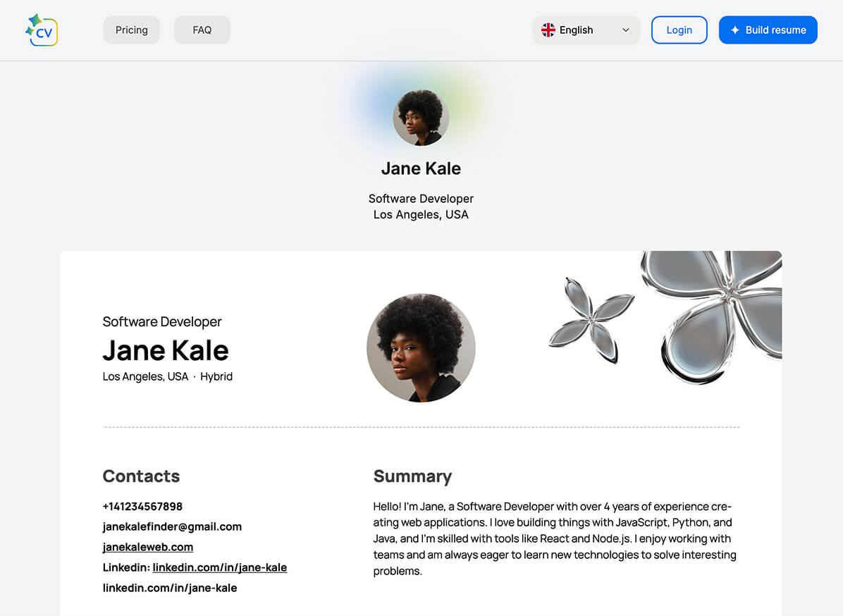Click the small profile avatar at top
Viewport: 843px width, 616px height.
(x=421, y=118)
